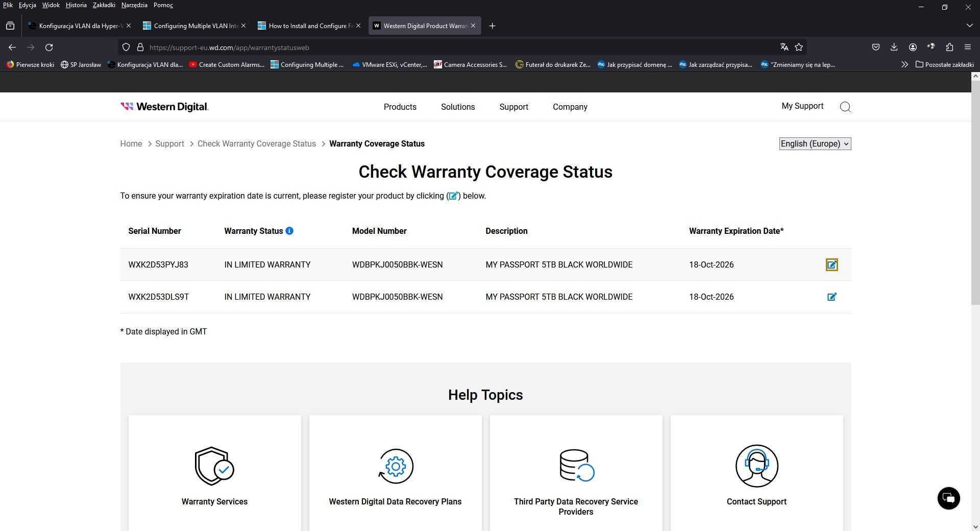Select serial number WXK2D53PYJ83 text
Image resolution: width=980 pixels, height=531 pixels.
coord(158,264)
